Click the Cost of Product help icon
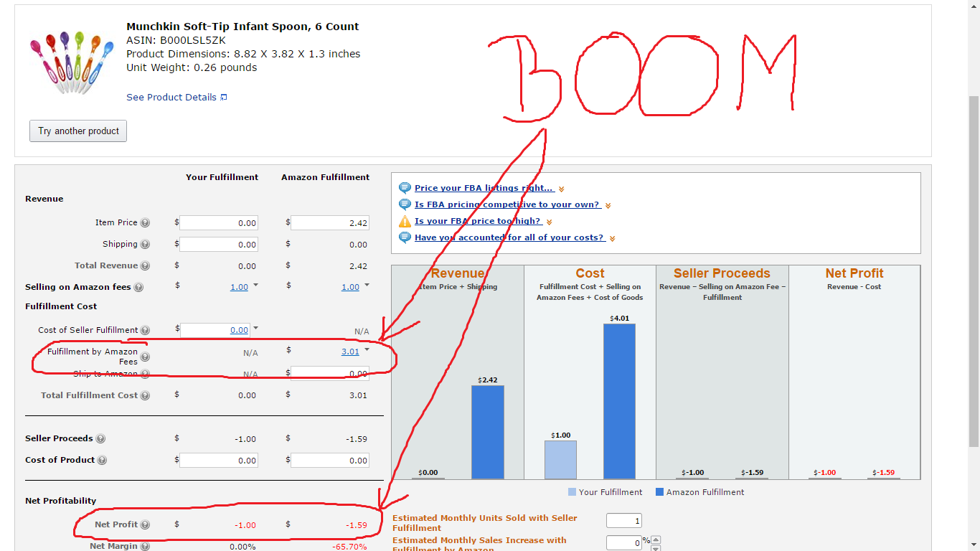This screenshot has width=980, height=551. 102,461
